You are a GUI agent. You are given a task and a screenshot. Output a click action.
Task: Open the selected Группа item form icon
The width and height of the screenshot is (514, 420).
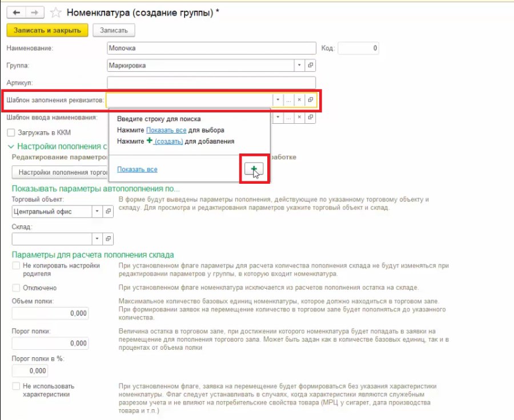(x=311, y=65)
